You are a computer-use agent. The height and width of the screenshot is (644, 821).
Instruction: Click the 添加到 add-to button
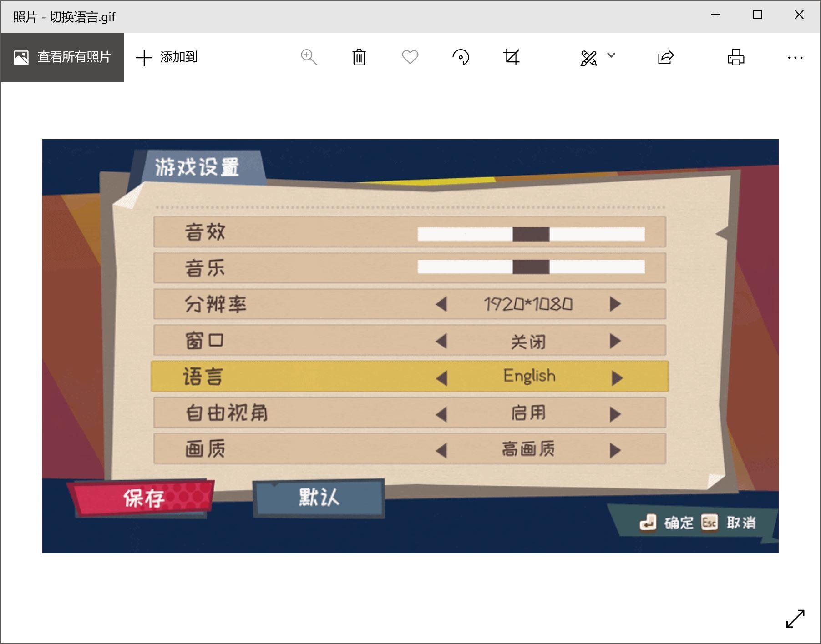coord(167,57)
